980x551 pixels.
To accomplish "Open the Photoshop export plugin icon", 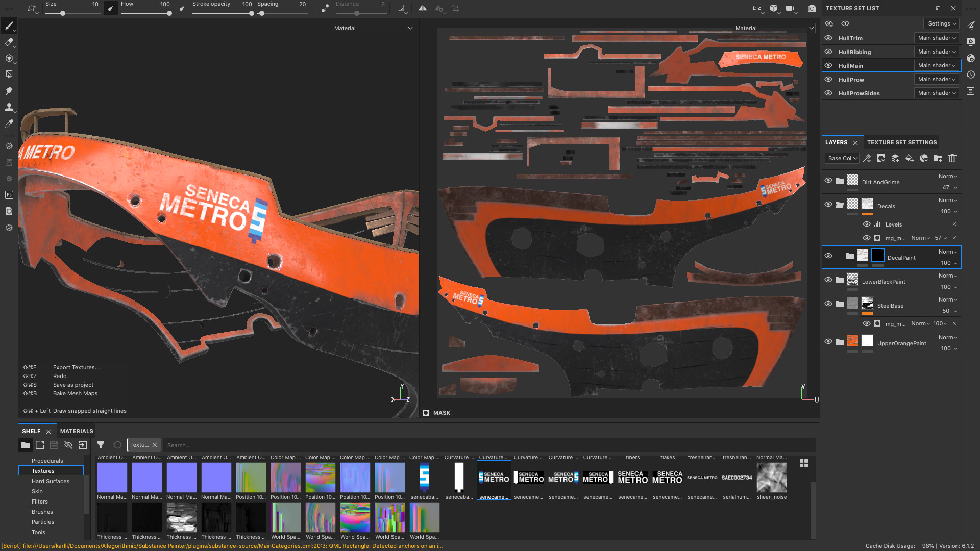I will tap(9, 195).
